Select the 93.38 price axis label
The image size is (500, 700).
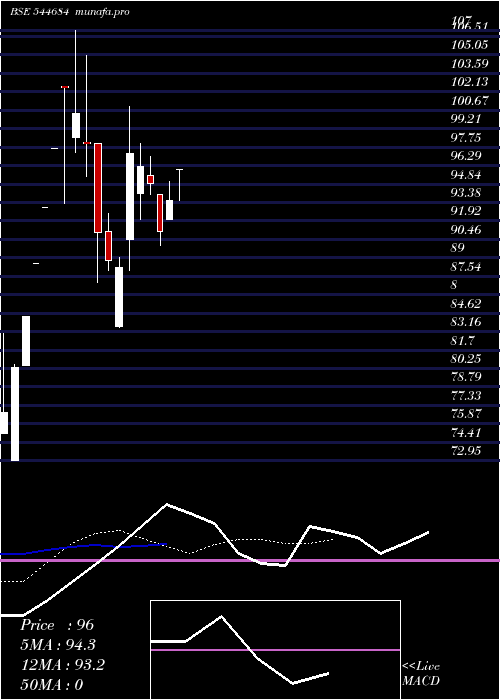pos(466,193)
